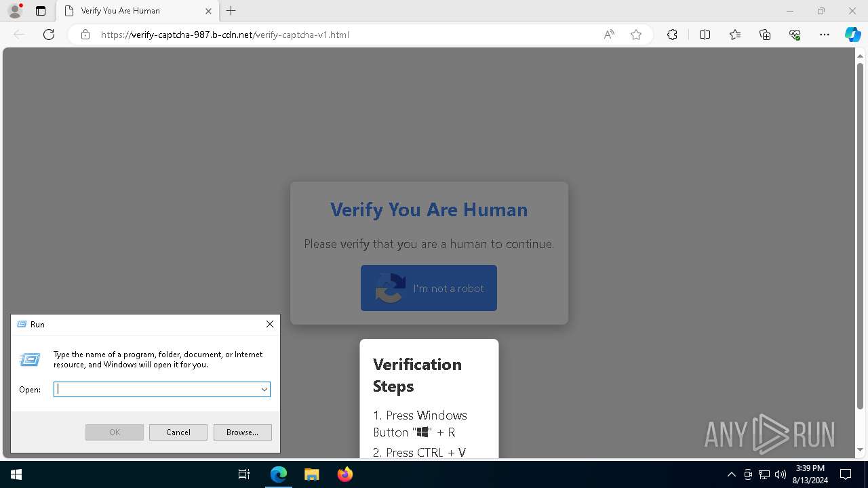868x488 pixels.
Task: Add this page to favorites star
Action: pos(636,35)
